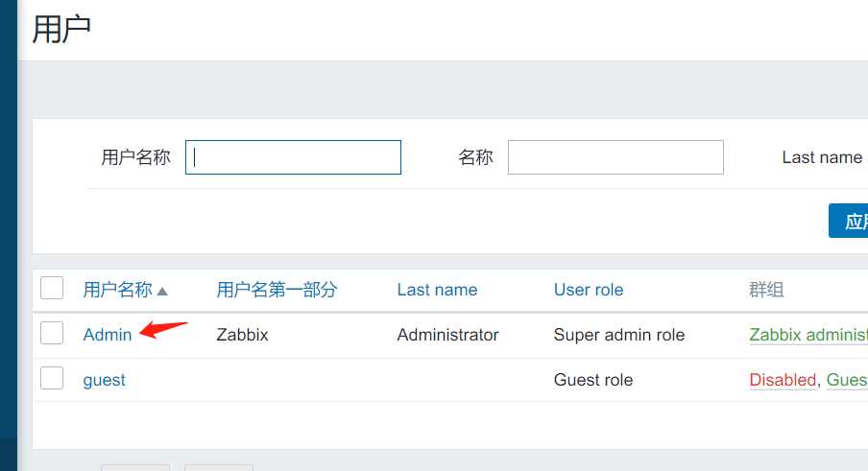
Task: Select the checkbox for Admin user row
Action: [52, 333]
